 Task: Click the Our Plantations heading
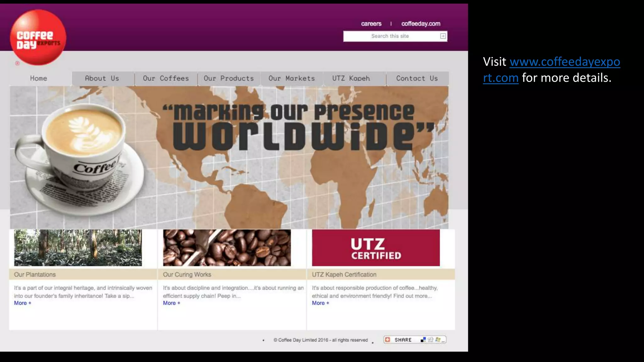[35, 275]
